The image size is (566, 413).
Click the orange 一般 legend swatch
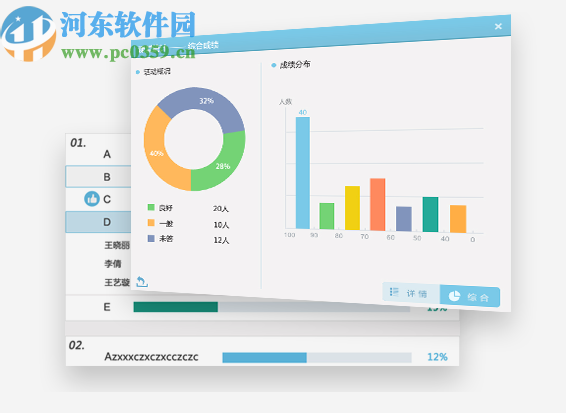click(151, 223)
